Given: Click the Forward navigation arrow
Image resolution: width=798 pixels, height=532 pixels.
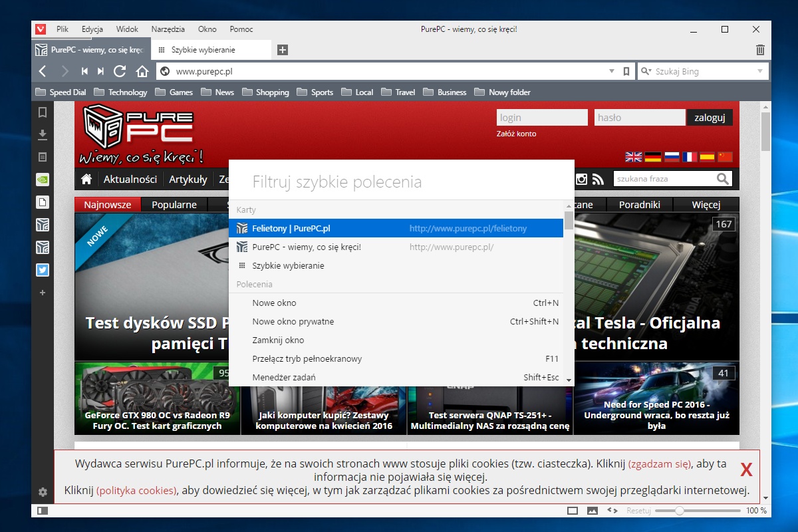Looking at the screenshot, I should (65, 71).
